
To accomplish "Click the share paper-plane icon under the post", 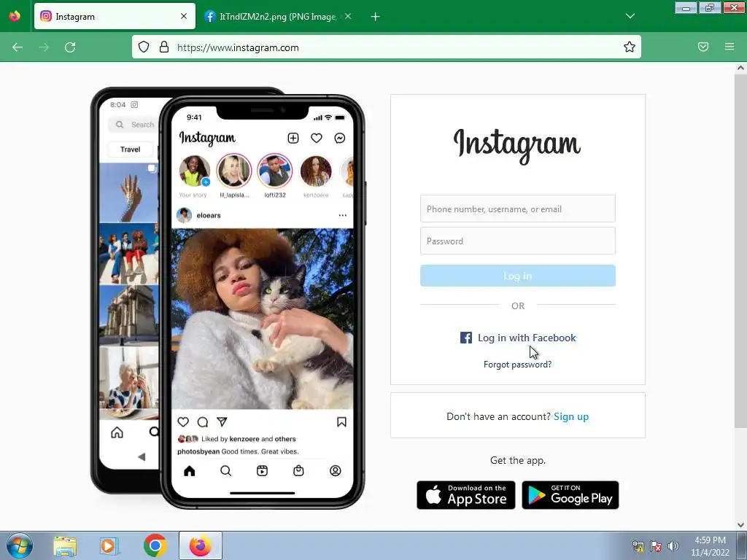I will click(222, 422).
